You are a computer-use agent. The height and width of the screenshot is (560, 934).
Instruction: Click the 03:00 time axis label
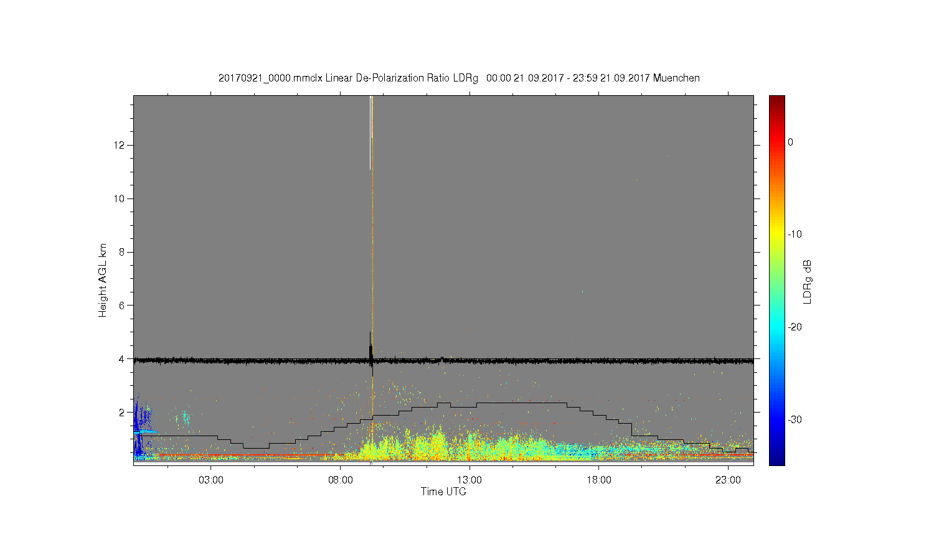[x=211, y=480]
